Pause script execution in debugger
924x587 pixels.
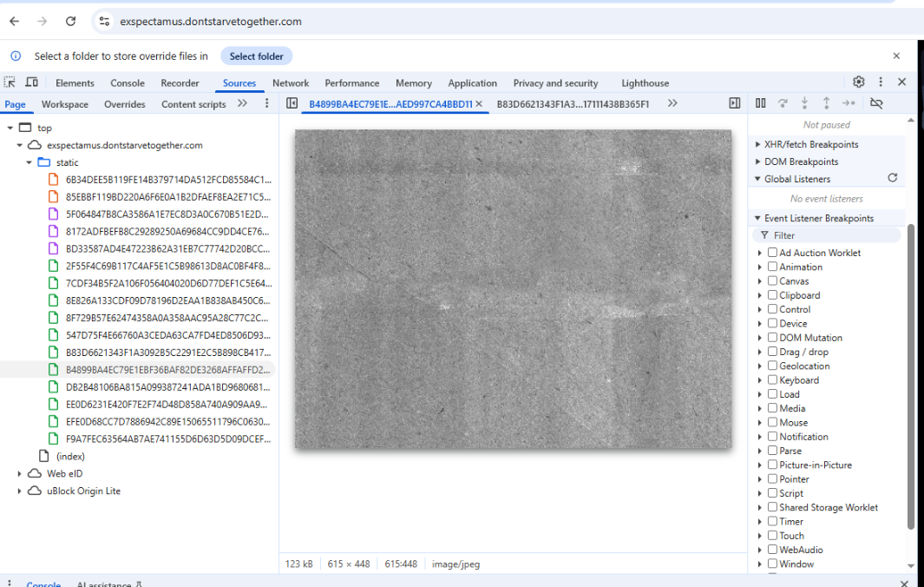point(761,103)
